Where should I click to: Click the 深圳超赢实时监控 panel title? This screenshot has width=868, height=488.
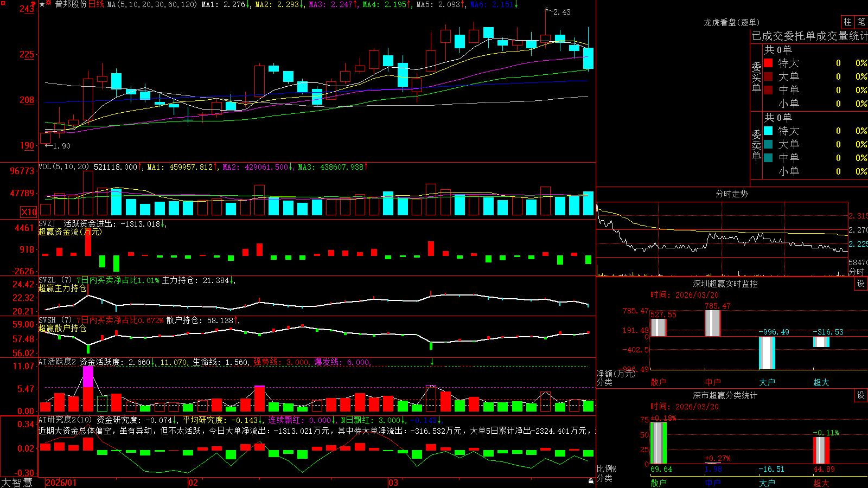pos(725,284)
